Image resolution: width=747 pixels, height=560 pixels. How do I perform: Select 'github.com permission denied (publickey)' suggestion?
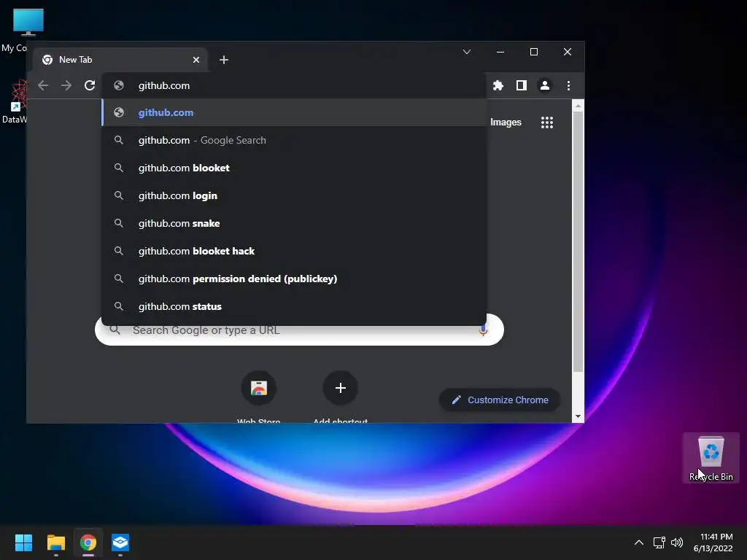coord(294,278)
